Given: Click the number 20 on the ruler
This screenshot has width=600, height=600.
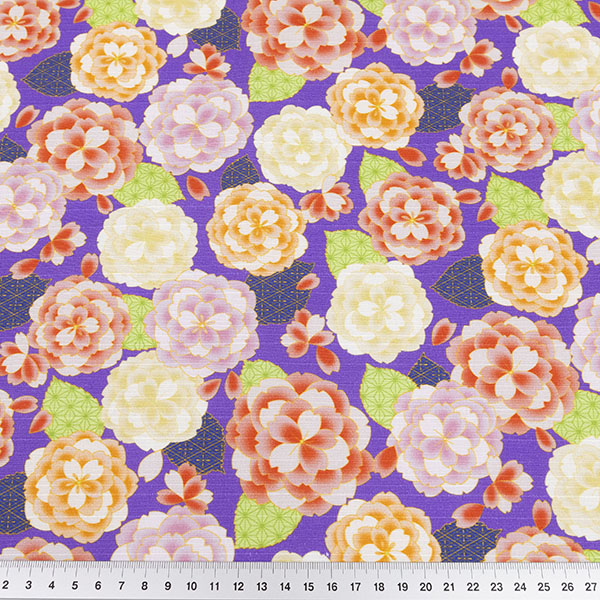Looking at the screenshot, I should (x=426, y=587).
